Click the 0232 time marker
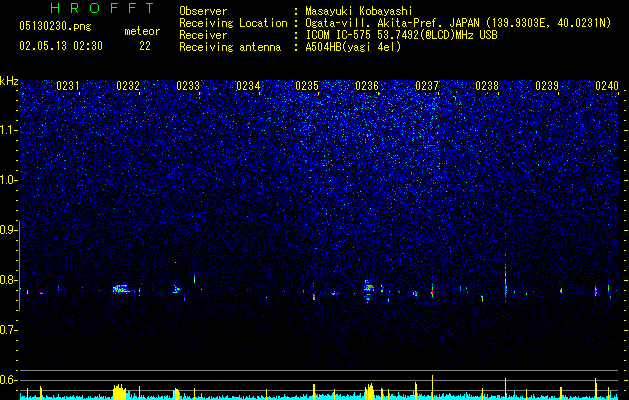629x400 pixels. 128,86
